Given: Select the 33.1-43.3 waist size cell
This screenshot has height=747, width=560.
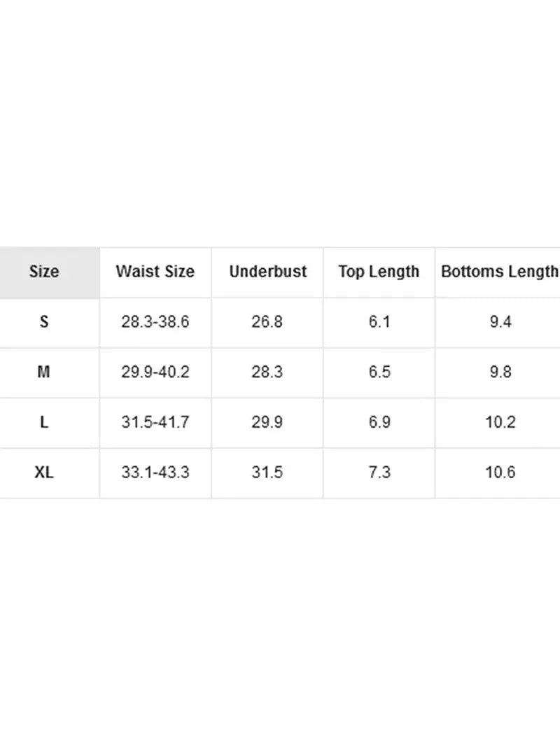Looking at the screenshot, I should pos(155,473).
